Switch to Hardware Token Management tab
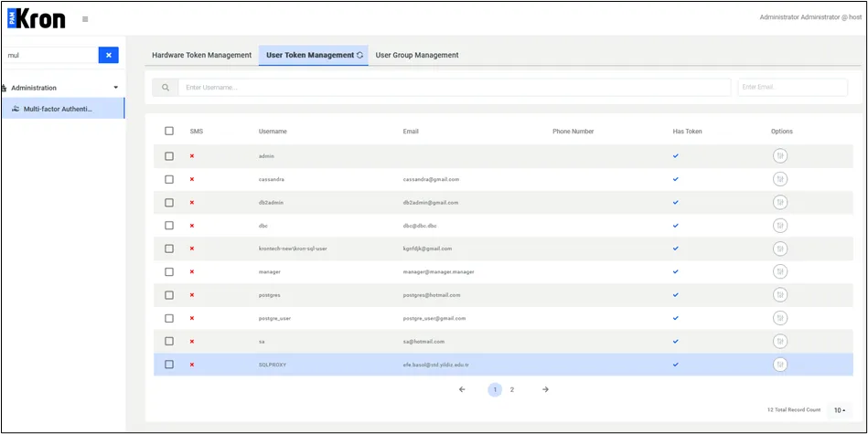Image resolution: width=868 pixels, height=434 pixels. [x=201, y=56]
